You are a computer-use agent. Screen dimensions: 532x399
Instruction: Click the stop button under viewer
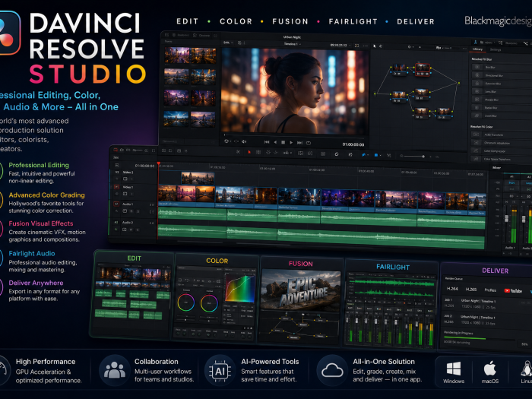pos(283,143)
